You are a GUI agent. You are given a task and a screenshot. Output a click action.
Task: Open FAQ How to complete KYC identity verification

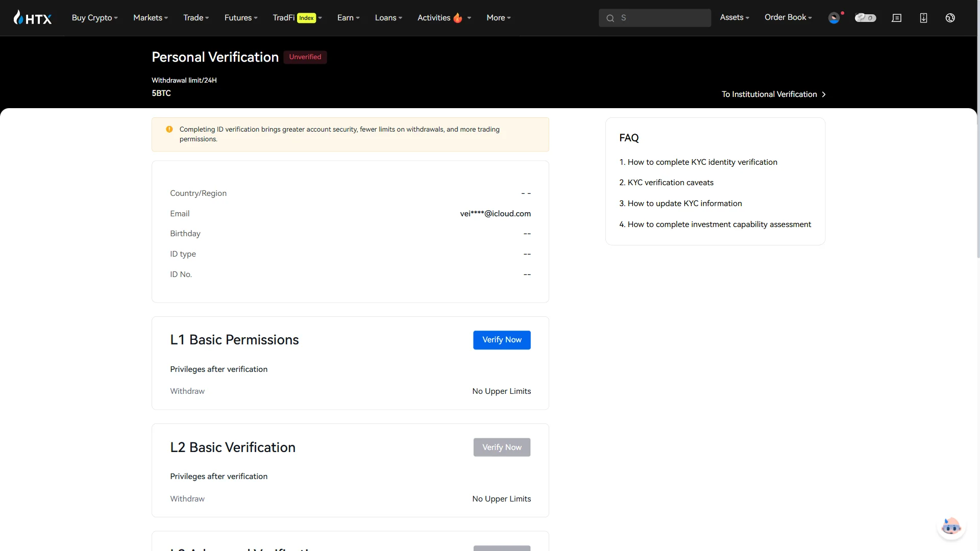[x=698, y=162]
